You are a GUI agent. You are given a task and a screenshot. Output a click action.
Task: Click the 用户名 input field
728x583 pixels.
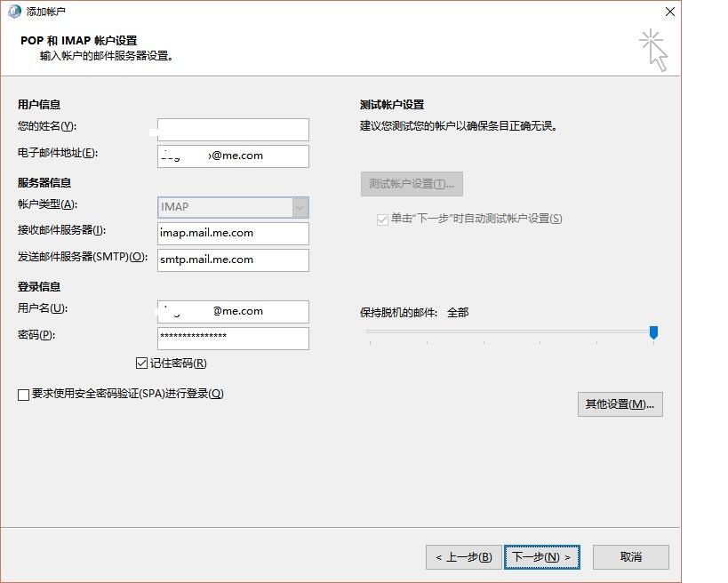click(233, 312)
